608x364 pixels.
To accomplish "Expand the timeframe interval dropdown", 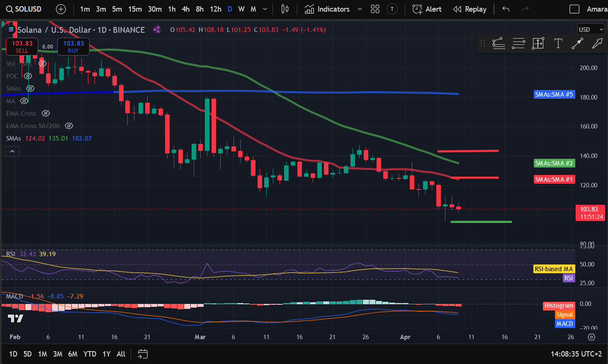I will pyautogui.click(x=265, y=9).
